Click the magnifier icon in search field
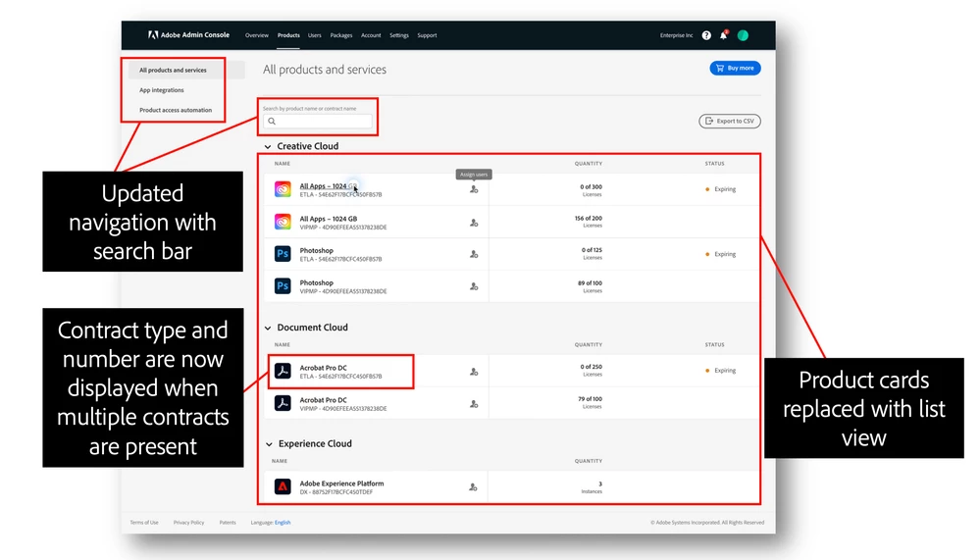 [x=272, y=122]
